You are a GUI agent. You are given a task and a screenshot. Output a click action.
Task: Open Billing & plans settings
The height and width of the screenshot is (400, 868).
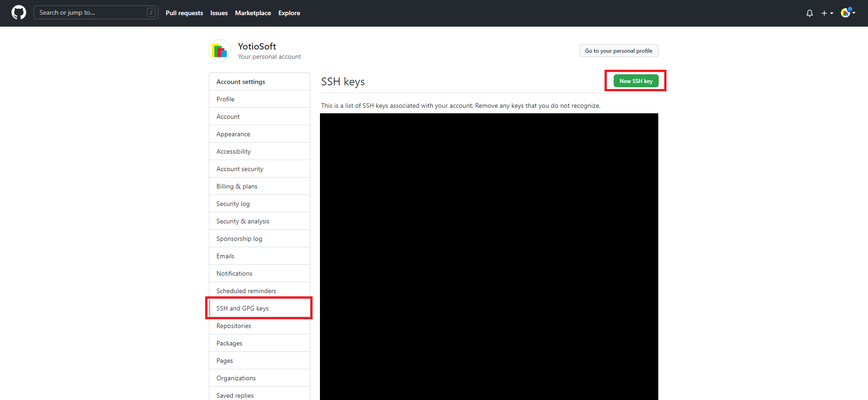tap(259, 186)
